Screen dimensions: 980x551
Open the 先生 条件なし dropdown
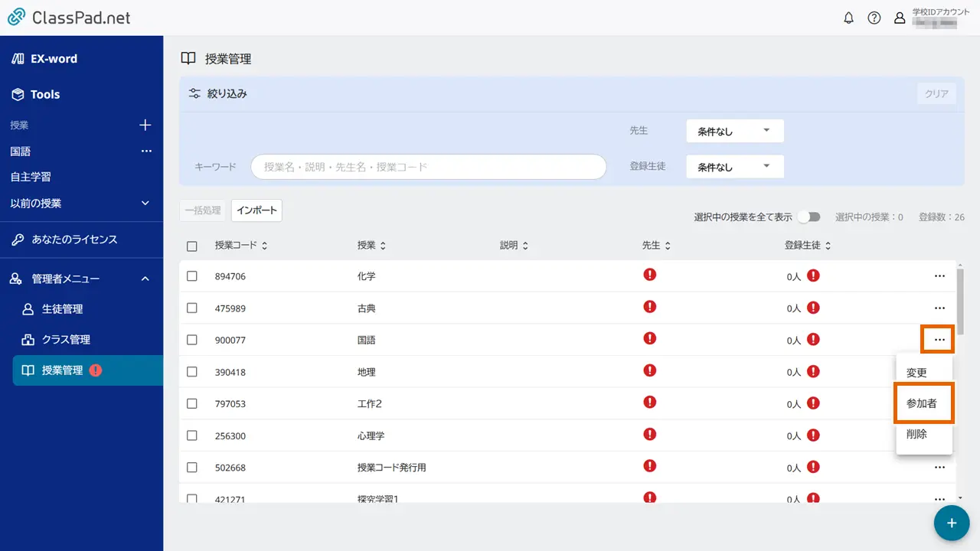click(x=734, y=130)
